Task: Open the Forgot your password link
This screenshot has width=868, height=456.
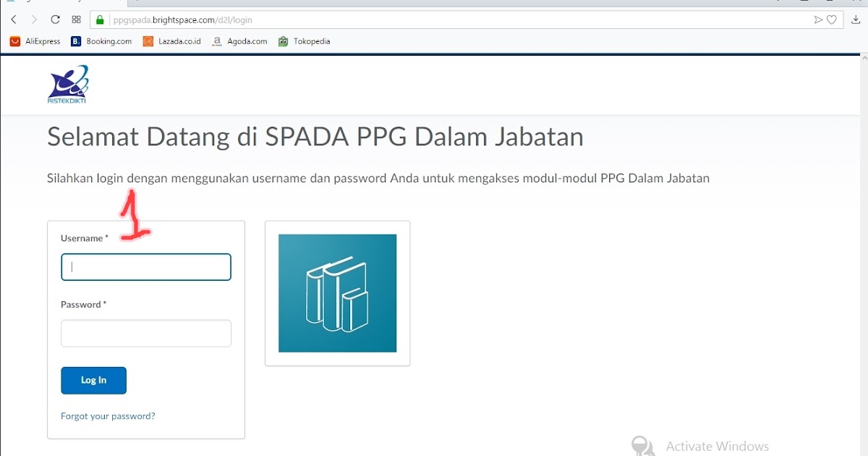Action: (x=107, y=415)
